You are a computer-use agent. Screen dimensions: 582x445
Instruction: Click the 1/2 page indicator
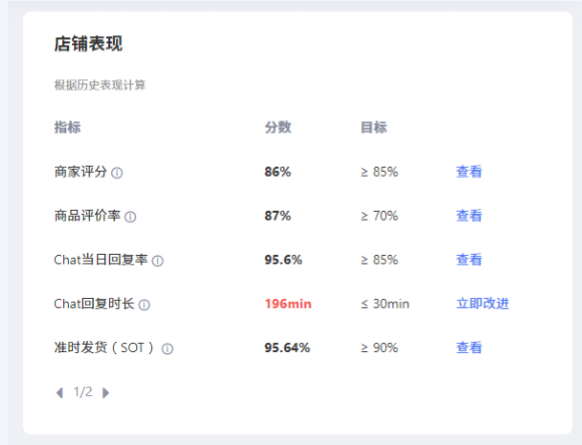click(x=83, y=392)
